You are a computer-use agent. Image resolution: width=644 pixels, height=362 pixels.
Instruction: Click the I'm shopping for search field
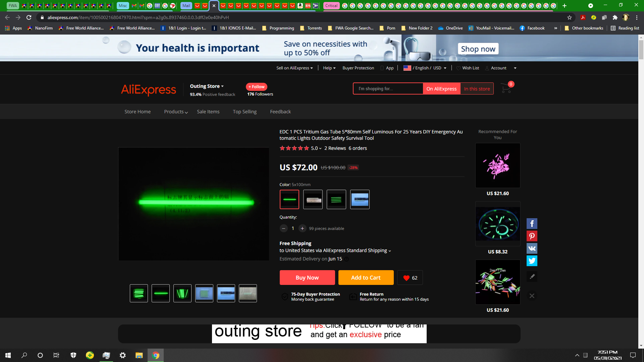(387, 89)
